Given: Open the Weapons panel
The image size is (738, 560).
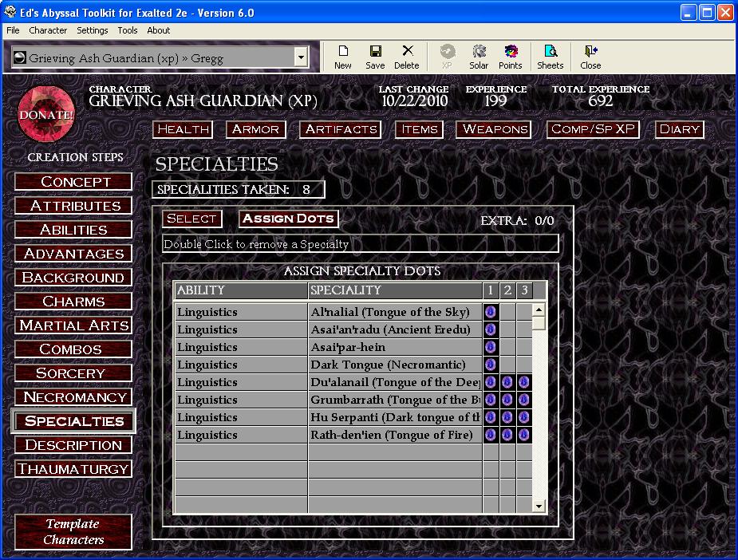Looking at the screenshot, I should click(x=494, y=129).
